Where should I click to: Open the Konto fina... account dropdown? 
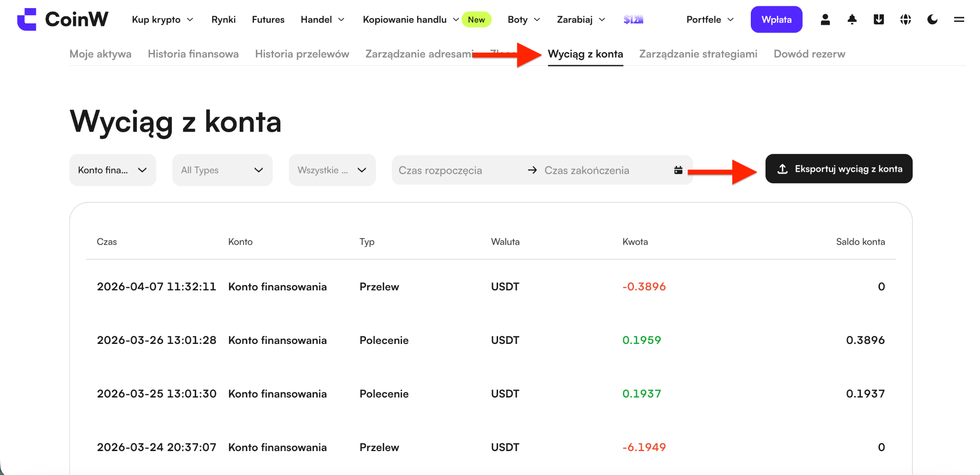tap(112, 170)
